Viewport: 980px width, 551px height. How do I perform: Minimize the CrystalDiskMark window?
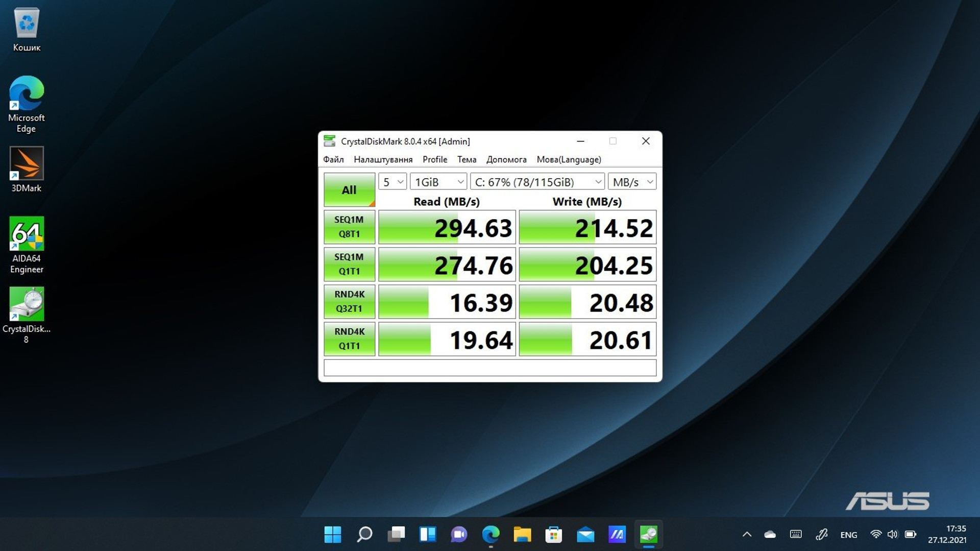click(x=580, y=141)
